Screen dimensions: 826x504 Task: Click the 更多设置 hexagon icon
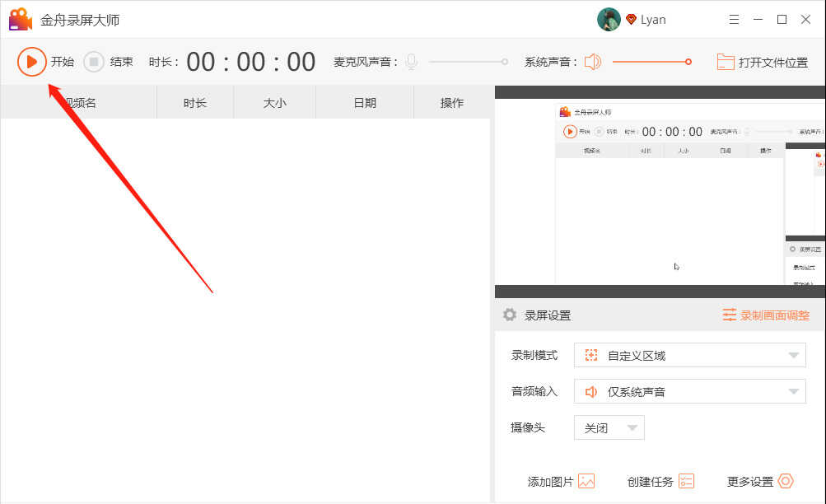tap(786, 482)
